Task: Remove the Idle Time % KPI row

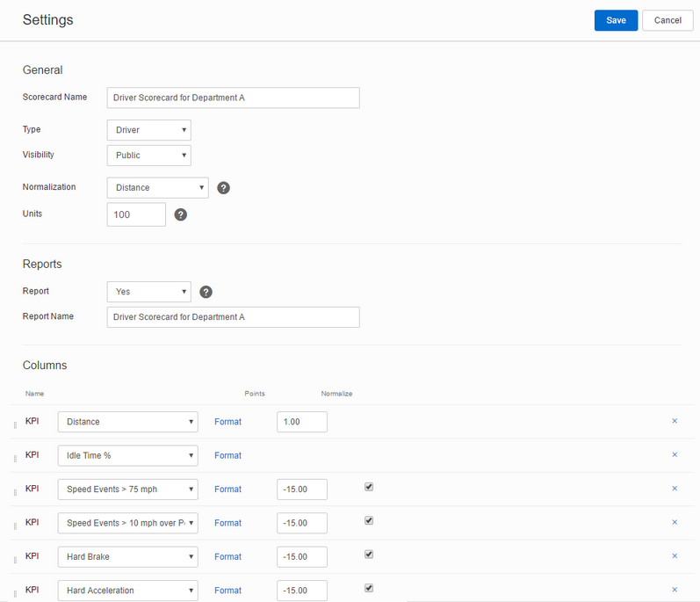Action: (x=675, y=454)
